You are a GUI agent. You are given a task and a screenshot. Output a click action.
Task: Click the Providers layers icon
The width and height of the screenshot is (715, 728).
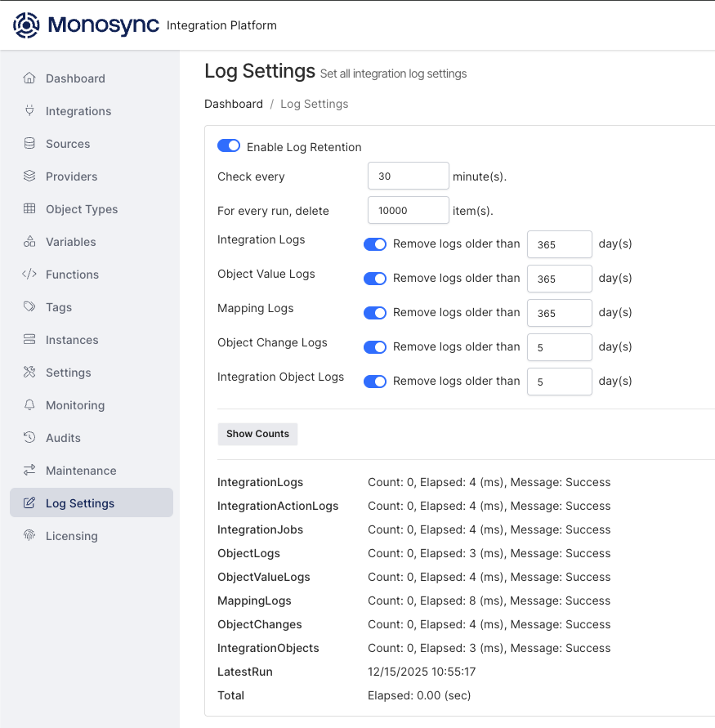[x=29, y=176]
